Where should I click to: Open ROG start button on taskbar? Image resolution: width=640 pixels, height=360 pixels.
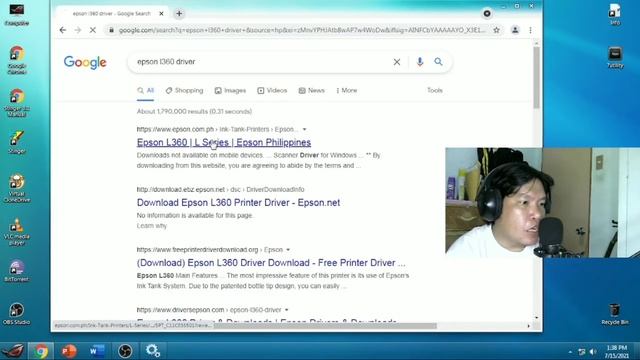click(x=13, y=351)
